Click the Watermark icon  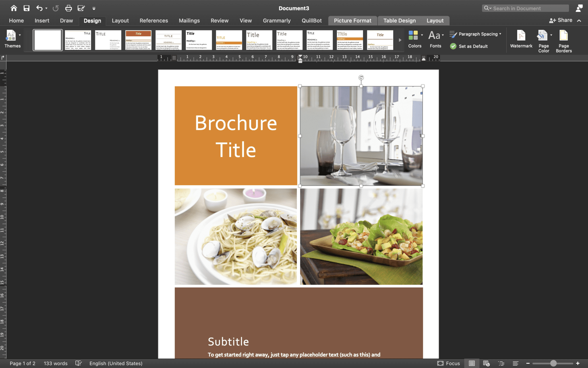pyautogui.click(x=521, y=39)
